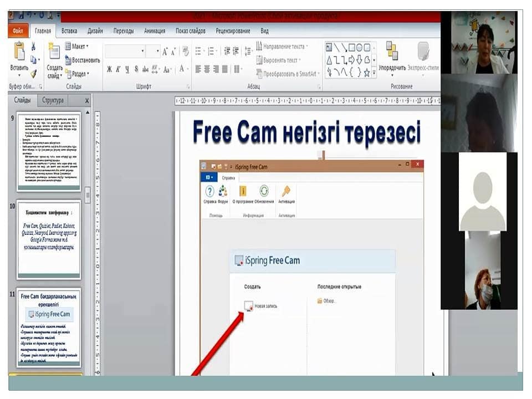The width and height of the screenshot is (532, 399).
Task: Open the font name combo box
Action: 125,51
